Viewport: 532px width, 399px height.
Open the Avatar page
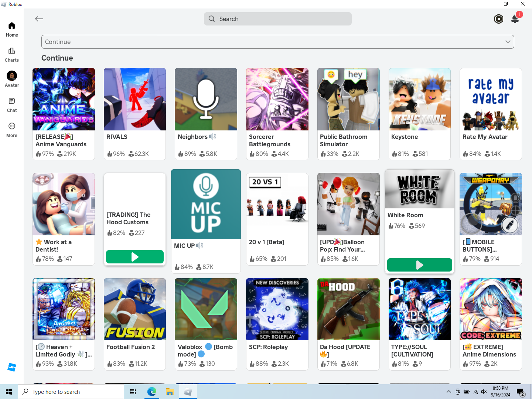coord(12,79)
